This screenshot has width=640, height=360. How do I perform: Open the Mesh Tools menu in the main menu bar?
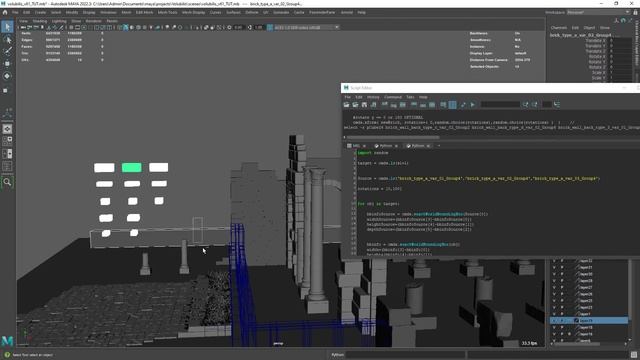pos(167,12)
